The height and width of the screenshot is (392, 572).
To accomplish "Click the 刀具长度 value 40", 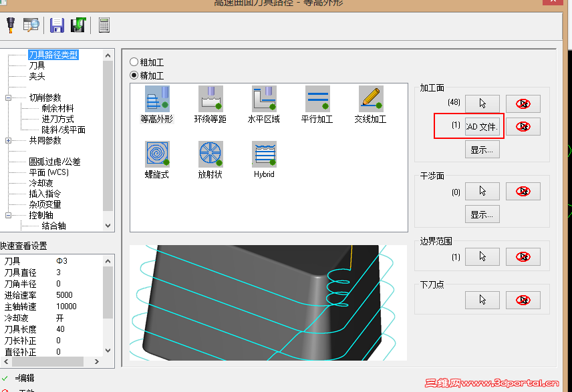I will point(61,329).
